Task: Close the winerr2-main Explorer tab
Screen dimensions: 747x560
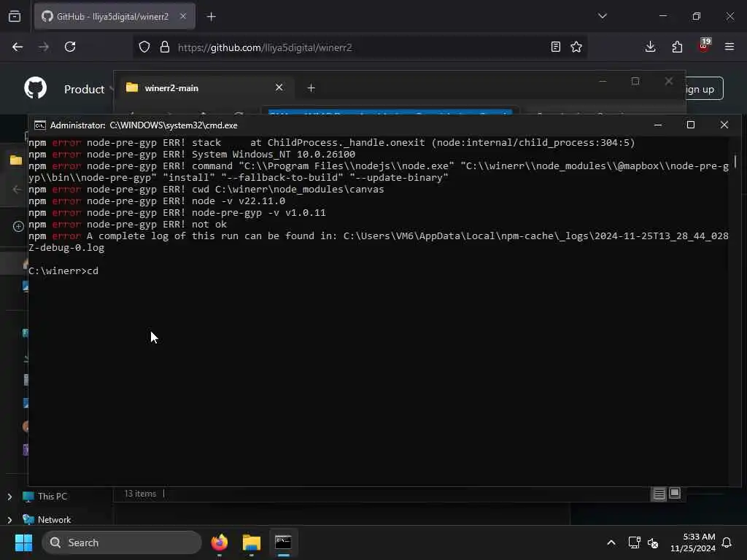Action: 279,87
